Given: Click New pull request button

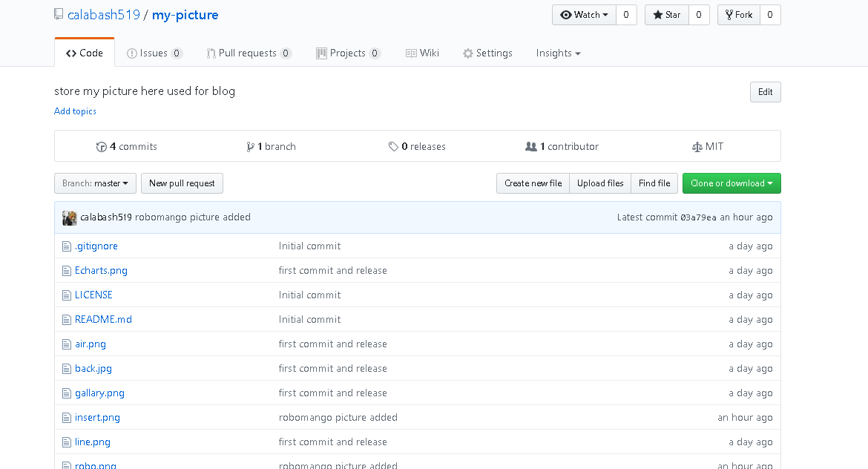Looking at the screenshot, I should click(x=182, y=183).
